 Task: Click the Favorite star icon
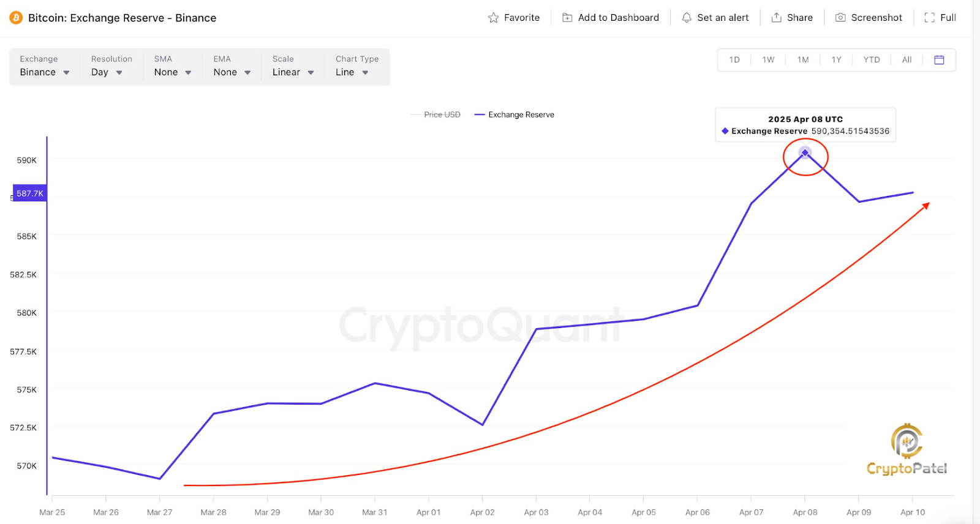point(493,18)
